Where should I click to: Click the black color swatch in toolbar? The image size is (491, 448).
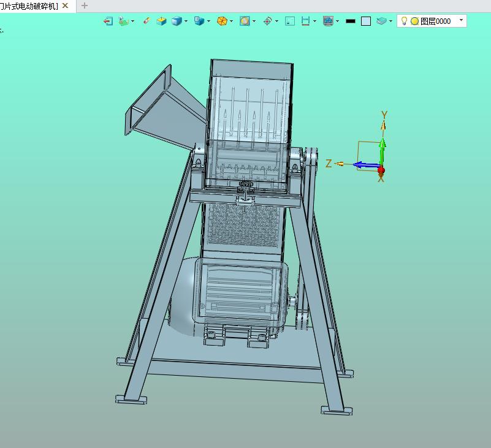(x=351, y=21)
